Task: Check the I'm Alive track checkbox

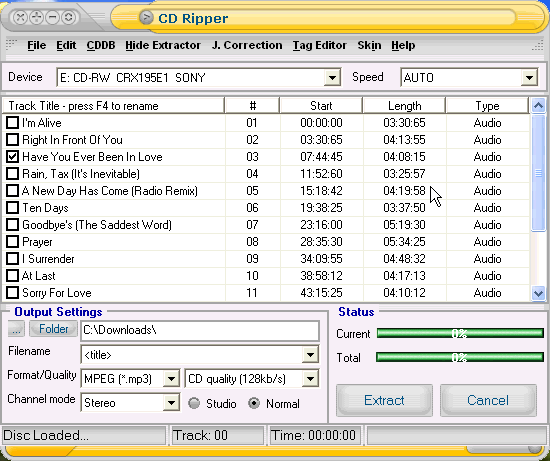Action: tap(13, 123)
